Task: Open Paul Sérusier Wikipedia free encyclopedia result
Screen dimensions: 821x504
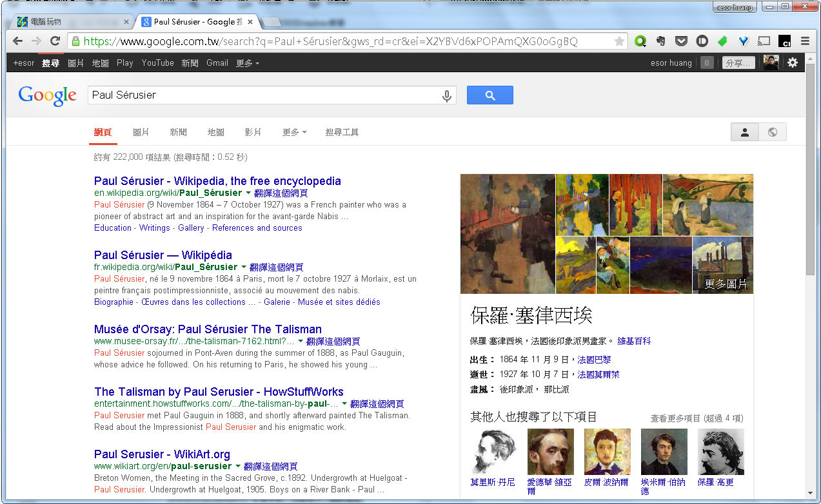Action: coord(217,181)
